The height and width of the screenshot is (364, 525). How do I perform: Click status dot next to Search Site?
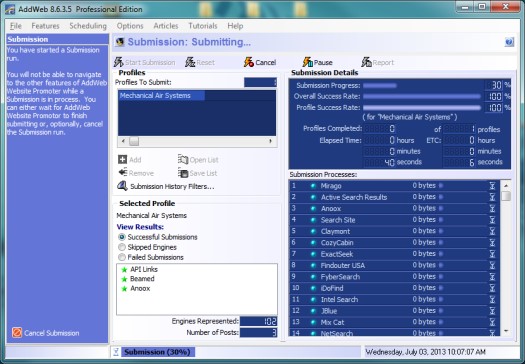313,220
